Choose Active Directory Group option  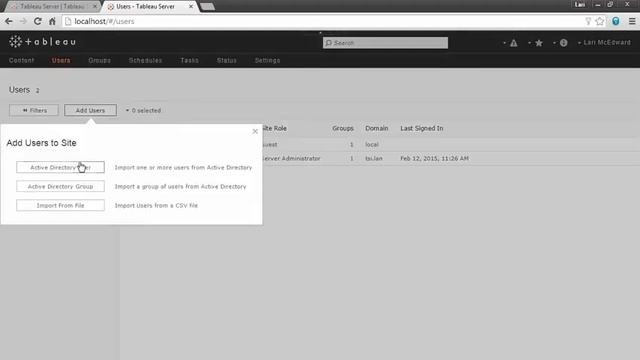[x=60, y=187]
